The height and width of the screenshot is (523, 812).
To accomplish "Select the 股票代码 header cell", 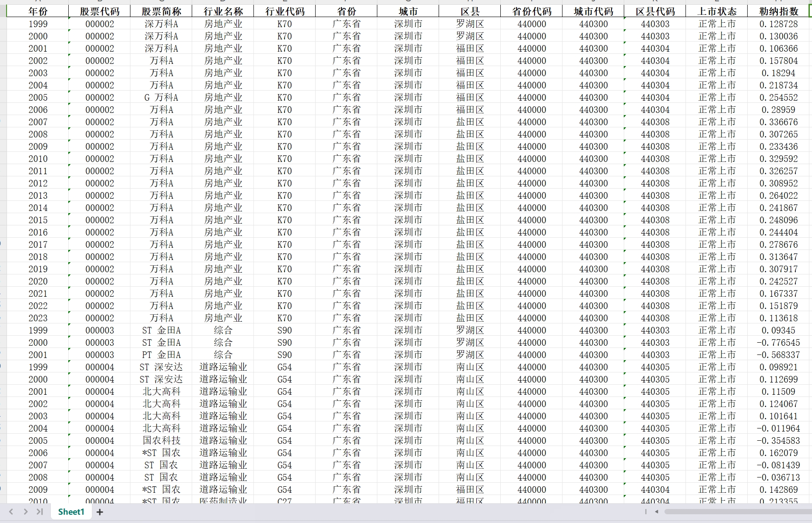I will [x=99, y=11].
